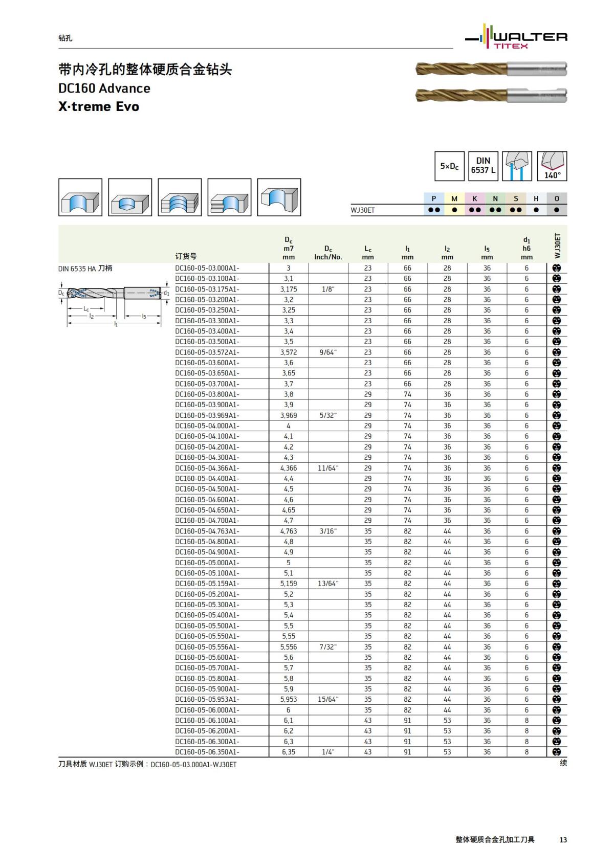Screen dimensions: 614x868
Task: Click order number DC160-05-06.300A1-
Action: coord(207,742)
